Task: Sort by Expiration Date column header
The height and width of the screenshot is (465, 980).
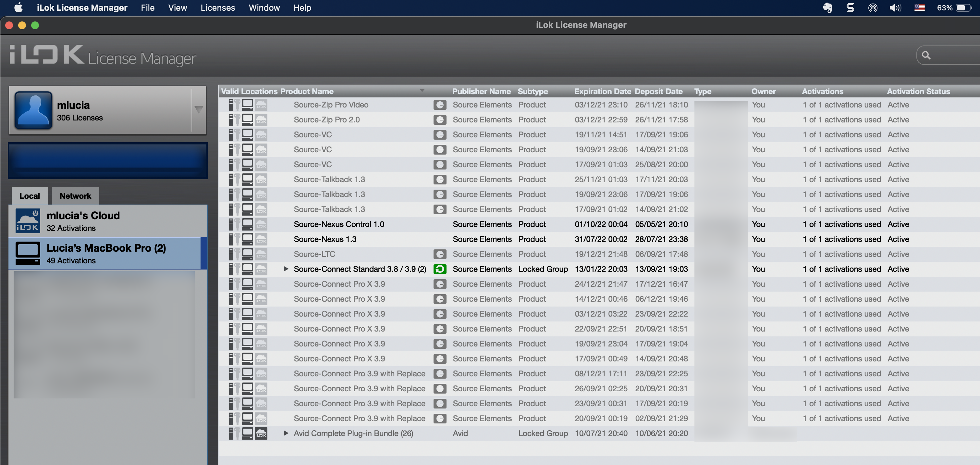Action: coord(602,91)
